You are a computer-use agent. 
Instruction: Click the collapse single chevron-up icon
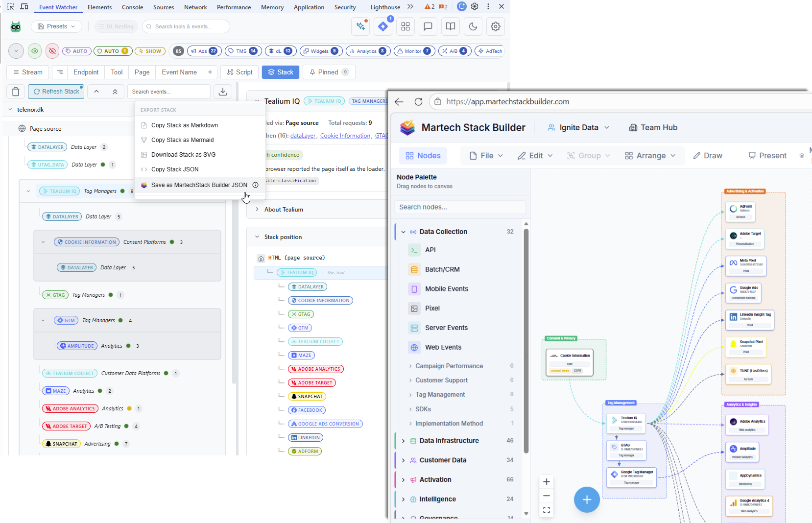click(x=96, y=92)
